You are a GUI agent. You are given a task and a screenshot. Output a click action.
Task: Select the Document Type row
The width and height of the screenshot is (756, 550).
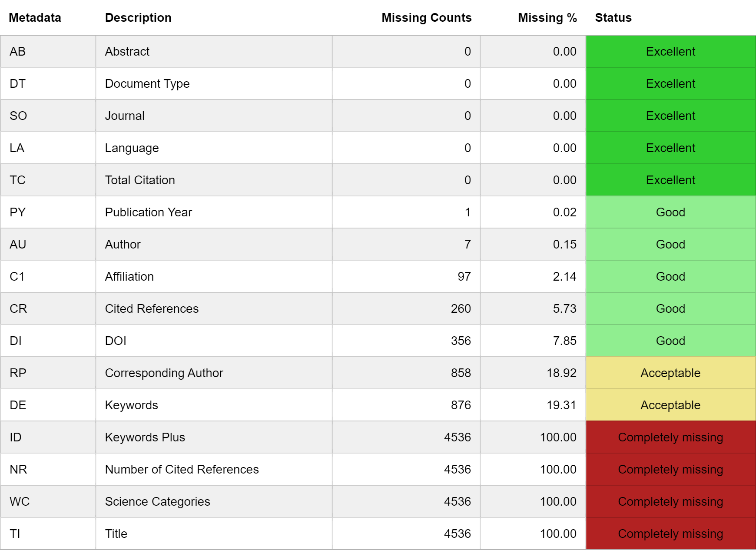pos(147,83)
